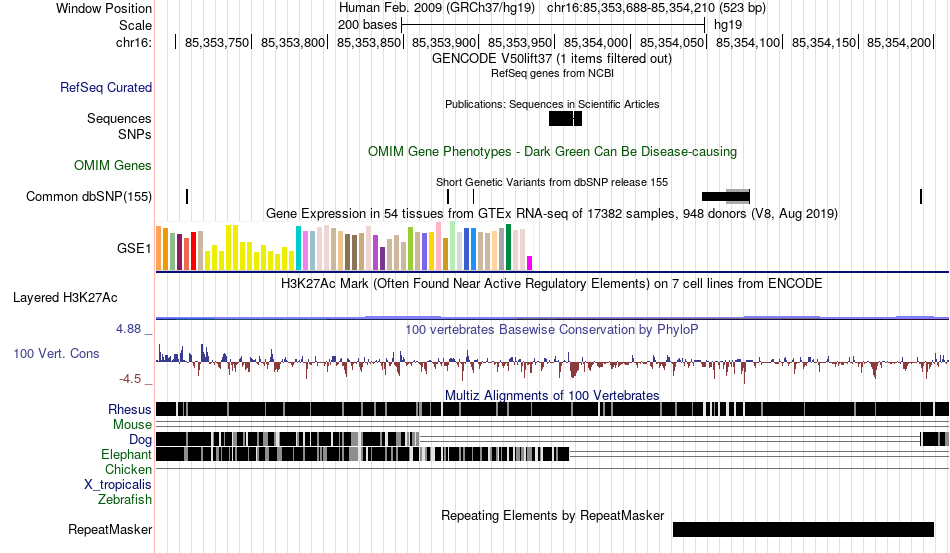950x553 pixels.
Task: Open the GENCODE V50lift37 track title
Action: [552, 58]
